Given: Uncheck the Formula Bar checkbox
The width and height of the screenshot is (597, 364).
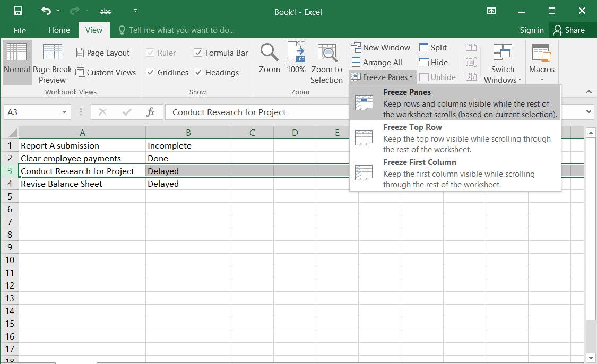Looking at the screenshot, I should pos(198,53).
